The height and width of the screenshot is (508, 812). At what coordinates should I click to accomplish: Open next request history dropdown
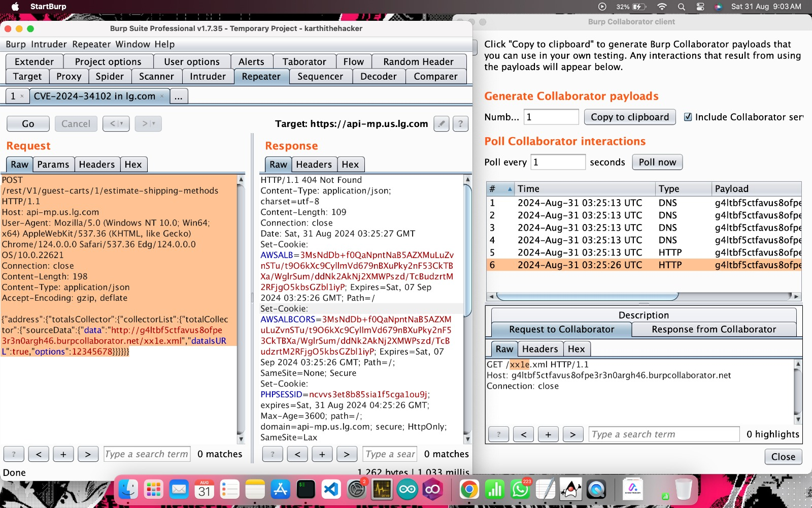[148, 123]
